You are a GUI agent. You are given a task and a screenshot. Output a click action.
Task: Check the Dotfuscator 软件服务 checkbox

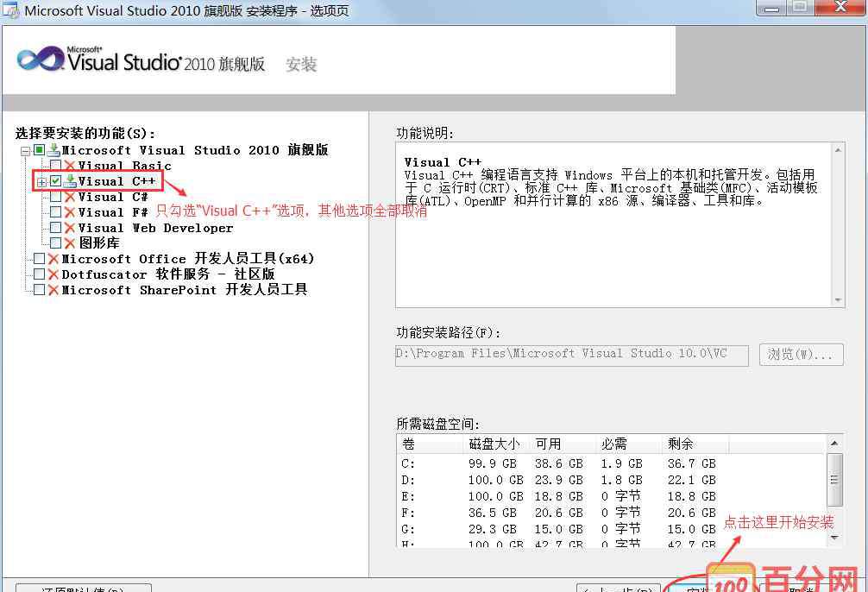[39, 274]
